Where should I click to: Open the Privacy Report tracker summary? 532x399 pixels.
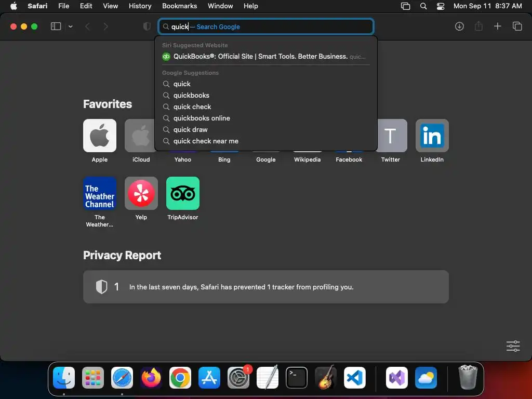[x=266, y=287]
